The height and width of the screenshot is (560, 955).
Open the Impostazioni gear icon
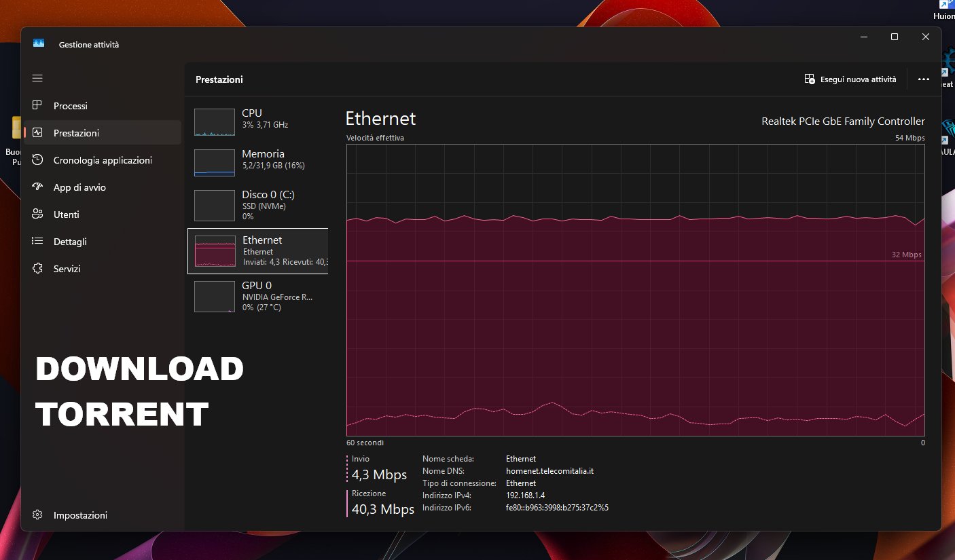tap(37, 515)
